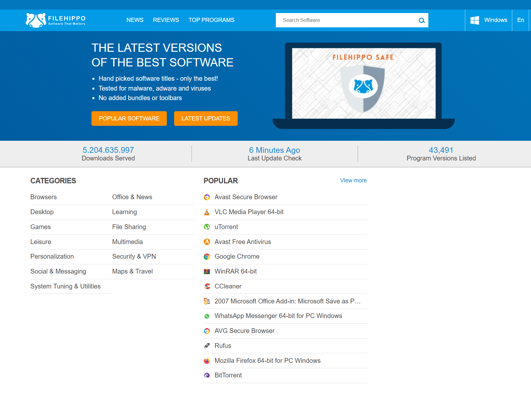Screen dimensions: 531x420
Task: Click the 43,491 program versions figure
Action: [441, 150]
